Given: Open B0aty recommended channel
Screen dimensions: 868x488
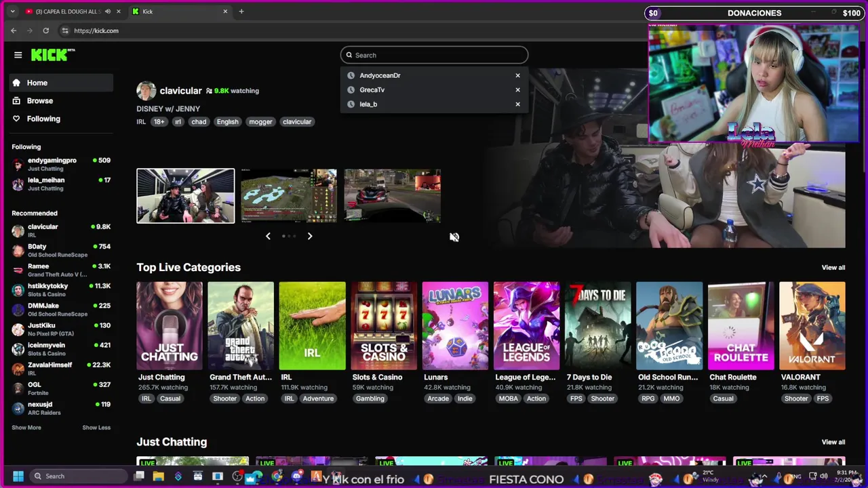Looking at the screenshot, I should pyautogui.click(x=61, y=251).
